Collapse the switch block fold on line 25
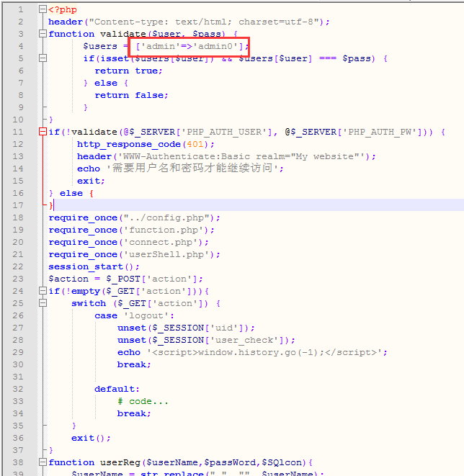Image resolution: width=464 pixels, height=476 pixels. point(43,303)
